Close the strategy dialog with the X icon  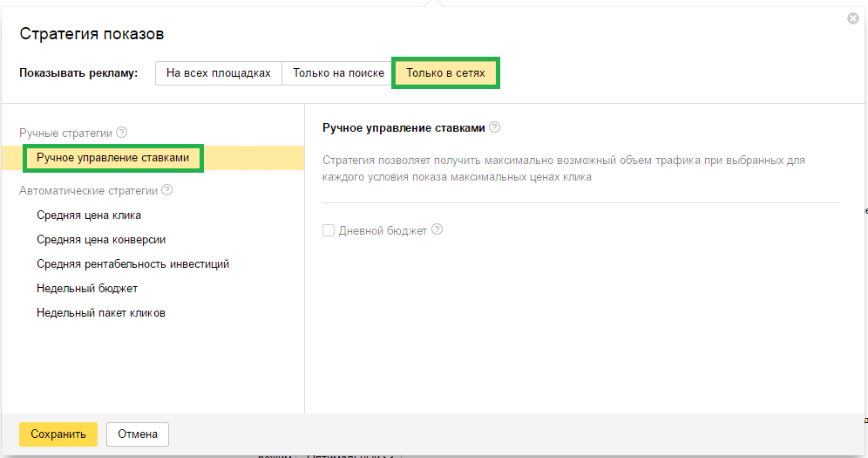point(853,18)
